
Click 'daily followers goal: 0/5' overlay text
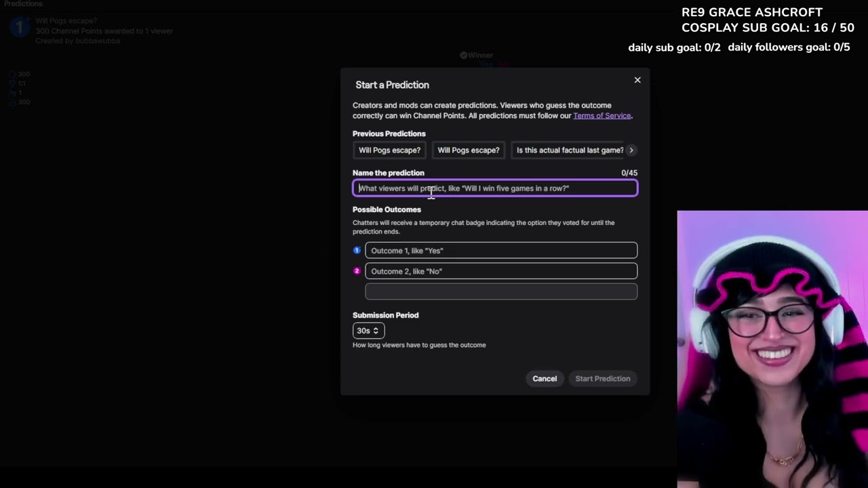pos(789,47)
